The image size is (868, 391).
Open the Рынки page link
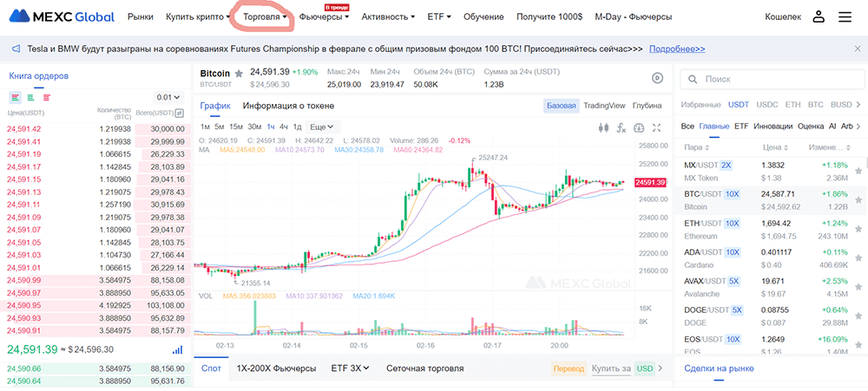pos(141,16)
